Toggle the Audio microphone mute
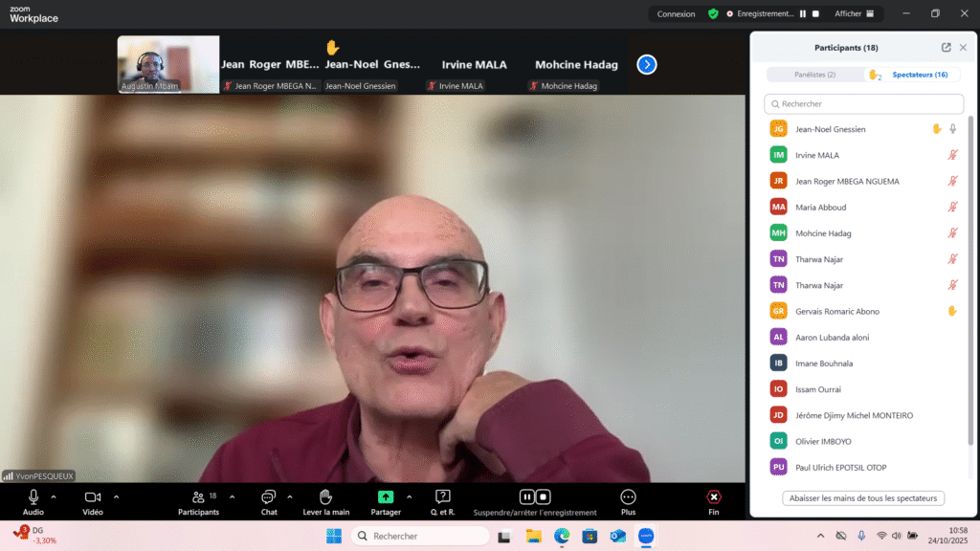 pyautogui.click(x=33, y=497)
